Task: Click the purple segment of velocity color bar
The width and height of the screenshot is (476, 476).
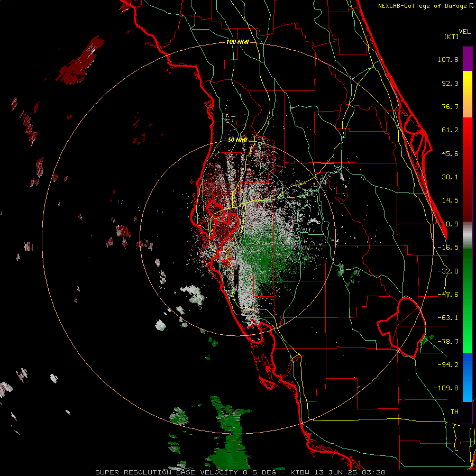Action: click(x=467, y=59)
